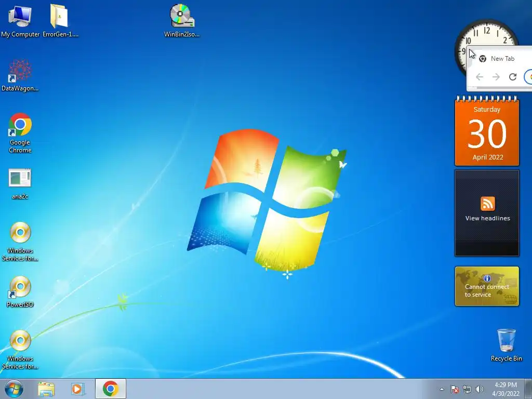Image resolution: width=532 pixels, height=399 pixels.
Task: Reload the page in Chrome
Action: (x=513, y=77)
